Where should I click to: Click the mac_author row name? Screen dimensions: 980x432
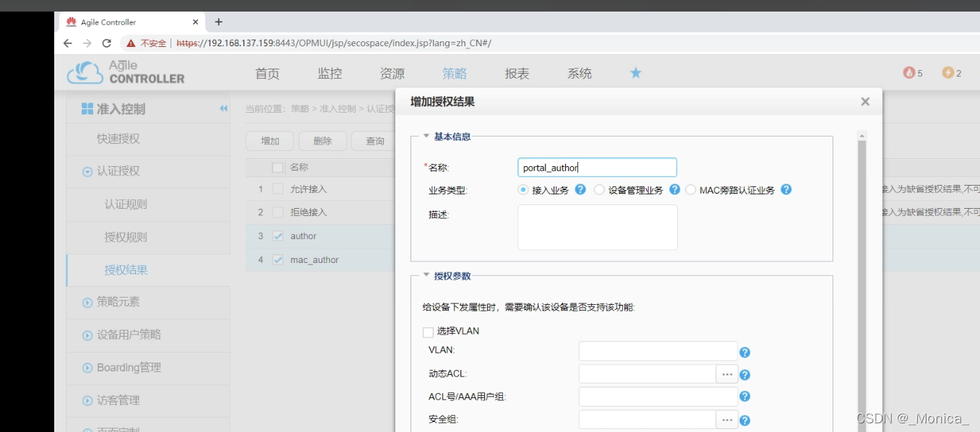(x=314, y=259)
